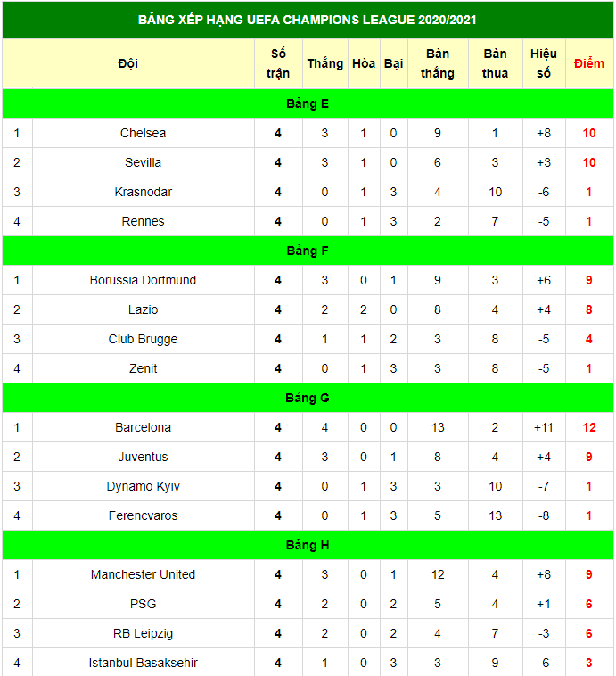Screen dimensions: 616x676
Task: Select the Istanbul Basaksehir team name
Action: [143, 663]
